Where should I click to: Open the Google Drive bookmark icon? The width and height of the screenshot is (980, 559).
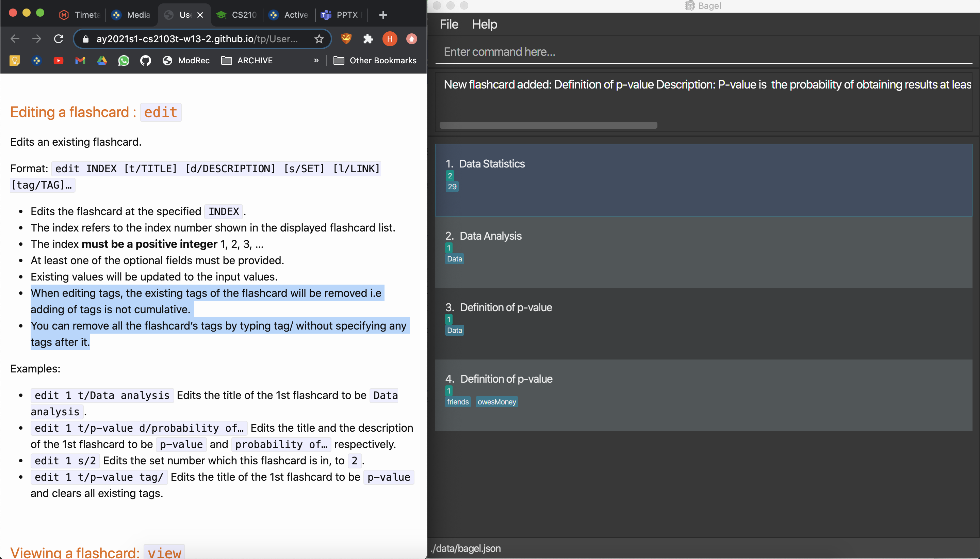[102, 61]
